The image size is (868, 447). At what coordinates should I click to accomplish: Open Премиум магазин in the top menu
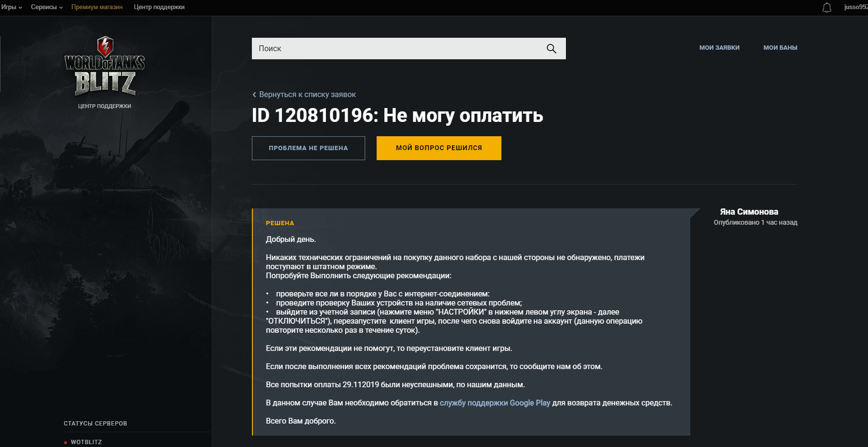pos(97,7)
